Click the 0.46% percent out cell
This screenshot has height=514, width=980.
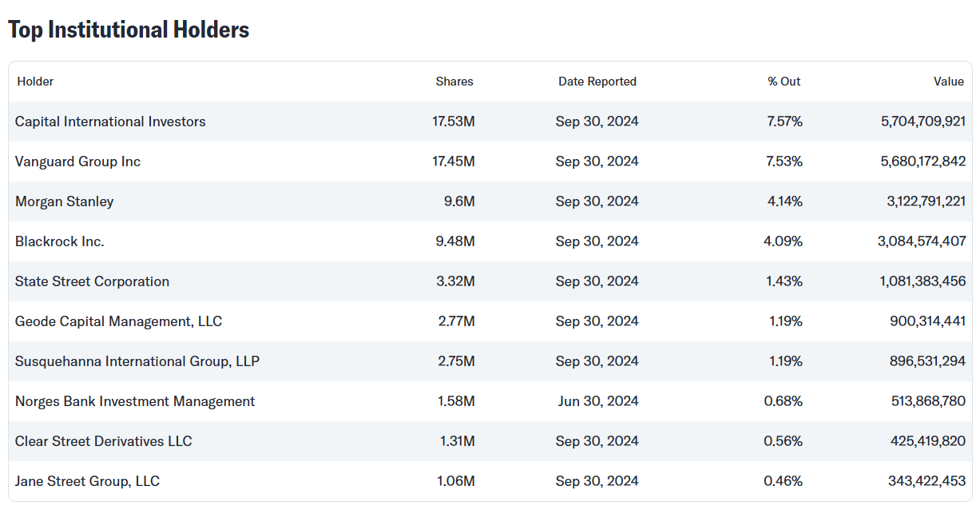pyautogui.click(x=783, y=481)
